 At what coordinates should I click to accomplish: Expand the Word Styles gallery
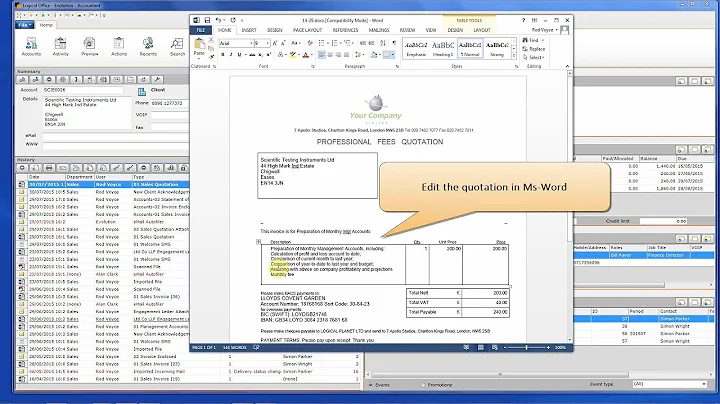coord(513,56)
